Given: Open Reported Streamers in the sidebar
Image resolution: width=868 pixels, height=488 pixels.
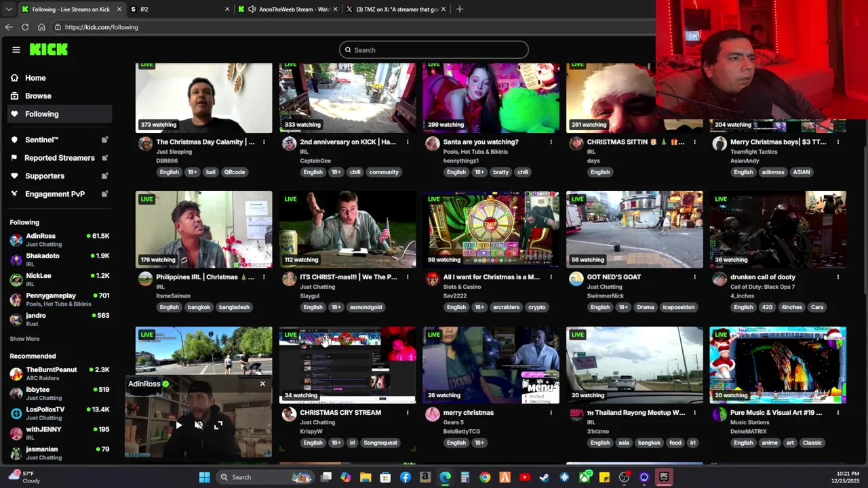Looking at the screenshot, I should (x=60, y=158).
